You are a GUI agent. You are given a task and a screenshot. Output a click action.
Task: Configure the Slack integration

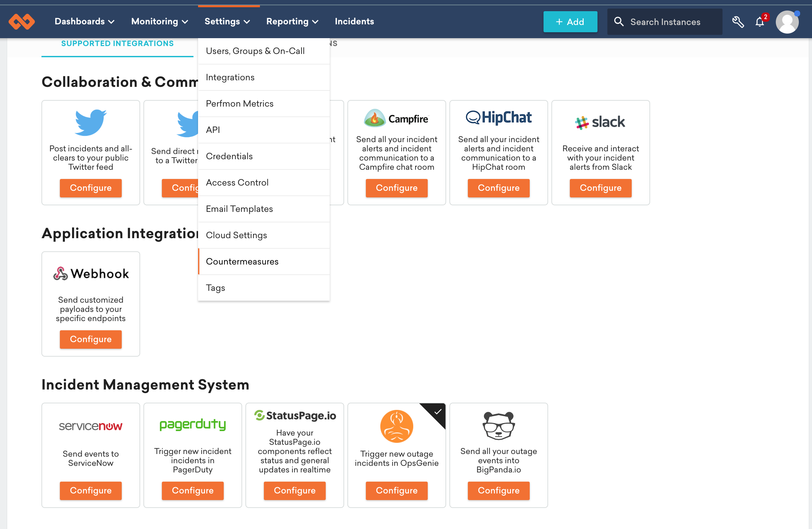(x=601, y=188)
